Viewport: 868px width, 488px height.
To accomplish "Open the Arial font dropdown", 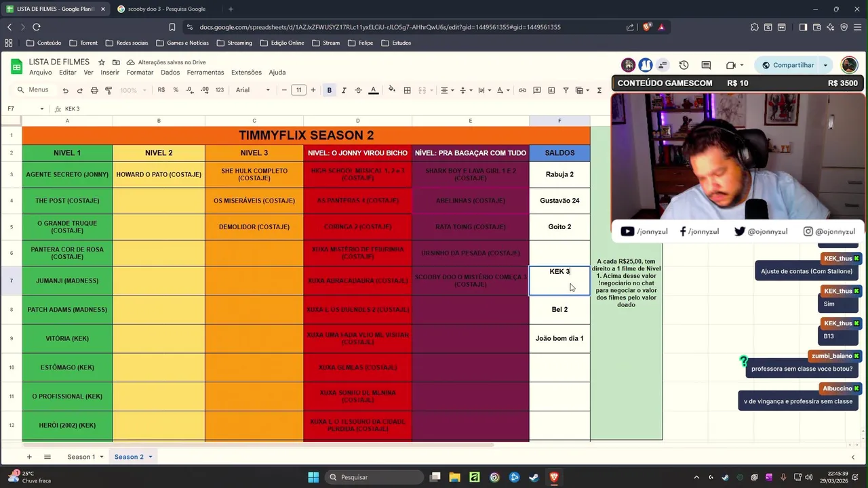I will tap(253, 90).
